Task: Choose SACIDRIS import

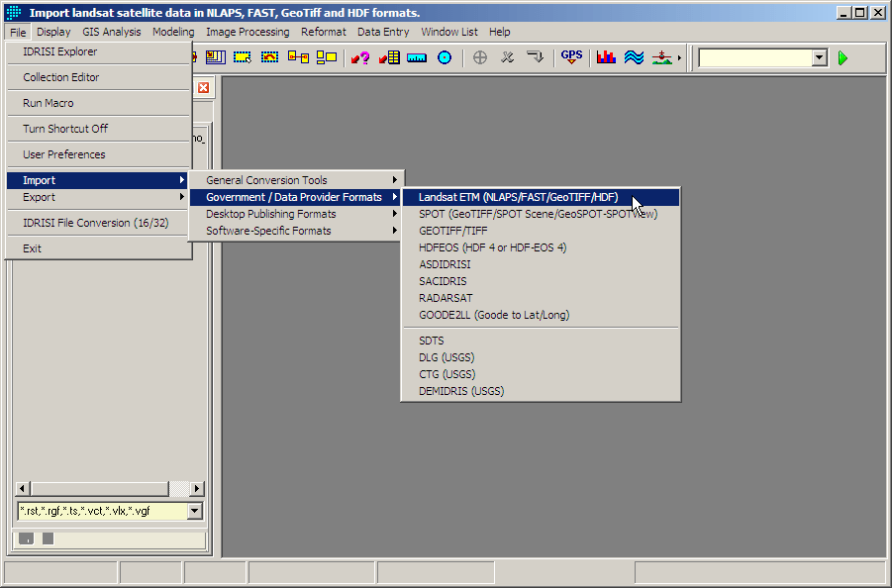Action: (541, 281)
